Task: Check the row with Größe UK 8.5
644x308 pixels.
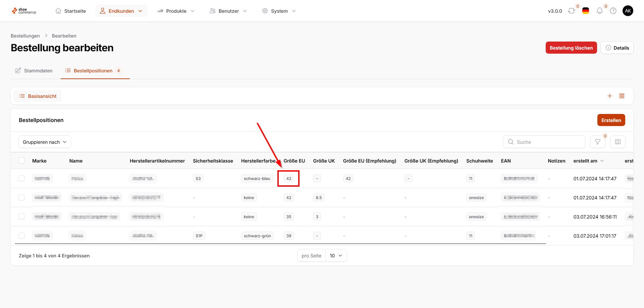Action: 21,197
